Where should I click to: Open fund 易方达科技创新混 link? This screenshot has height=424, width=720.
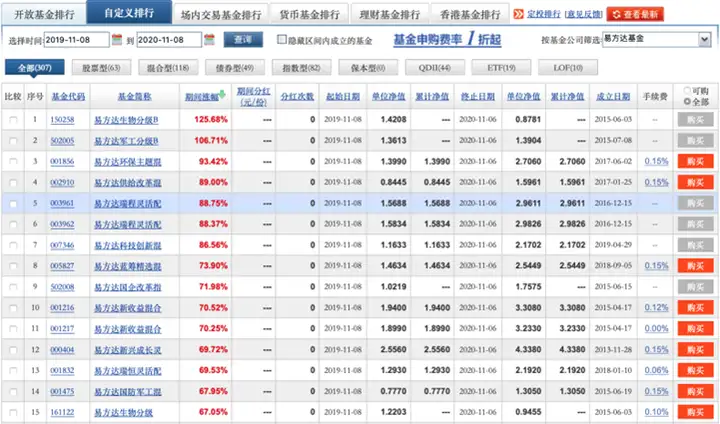(128, 245)
